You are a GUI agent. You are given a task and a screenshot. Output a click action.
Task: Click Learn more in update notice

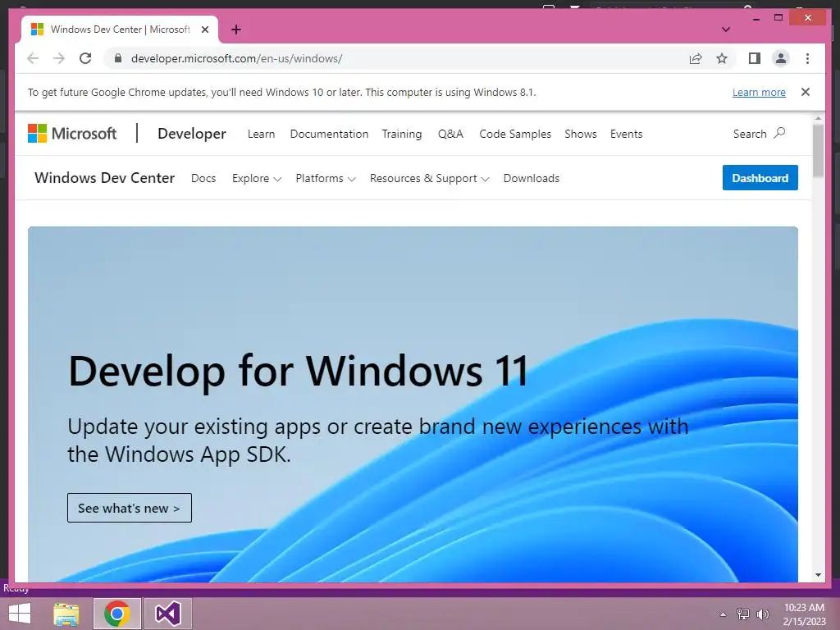coord(759,92)
